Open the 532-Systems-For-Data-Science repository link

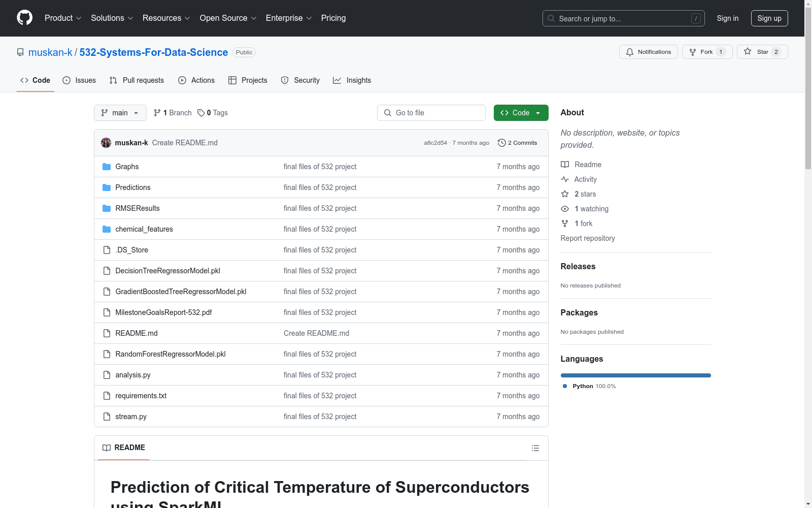(154, 52)
